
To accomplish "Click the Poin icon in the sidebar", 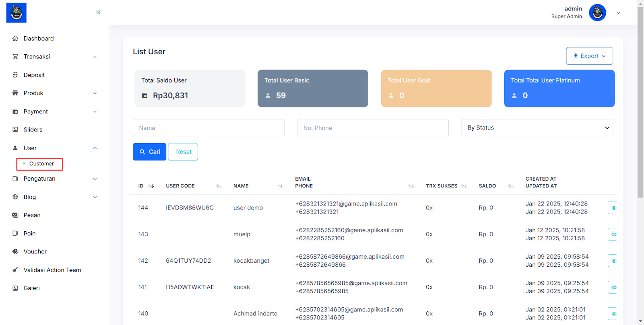I will (15, 233).
